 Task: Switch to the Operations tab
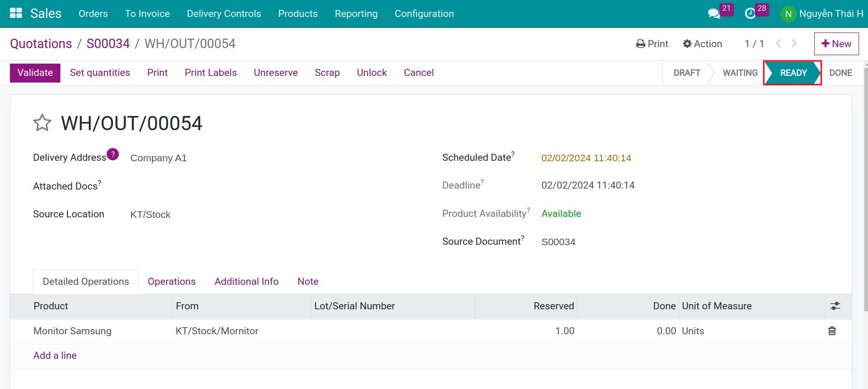coord(171,281)
